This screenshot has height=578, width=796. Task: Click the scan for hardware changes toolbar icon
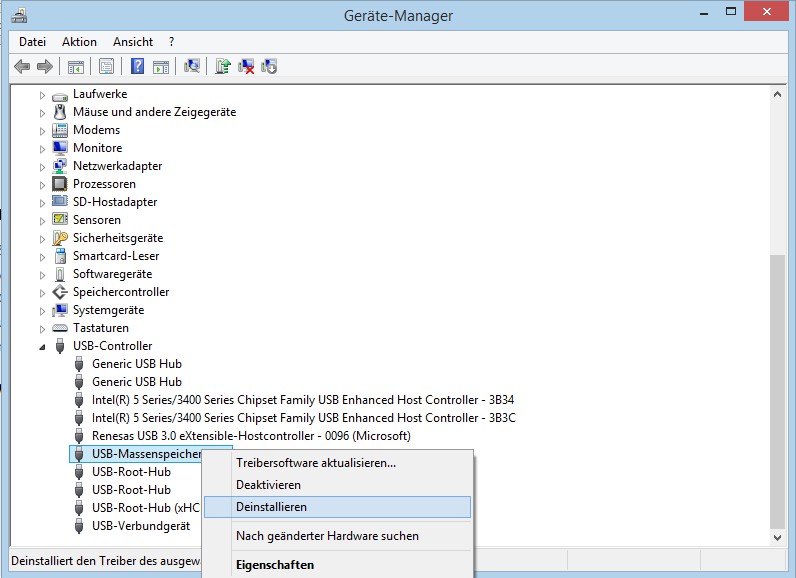coord(192,67)
